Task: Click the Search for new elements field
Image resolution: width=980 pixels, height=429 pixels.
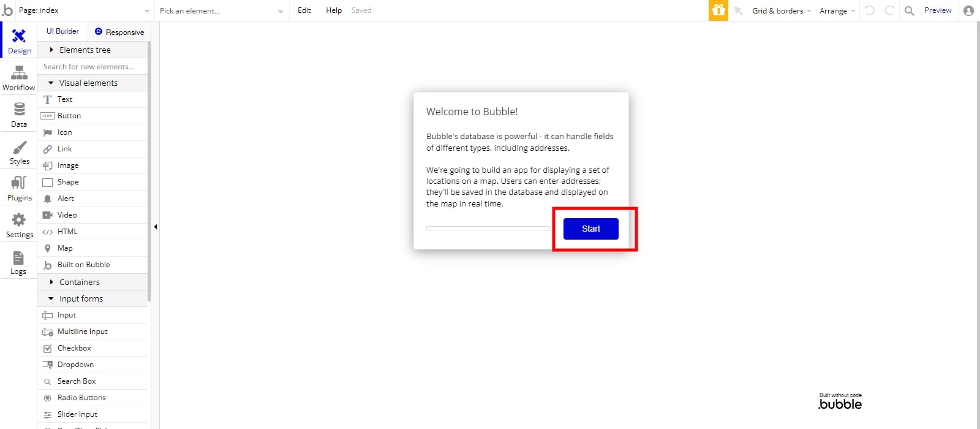Action: point(92,66)
